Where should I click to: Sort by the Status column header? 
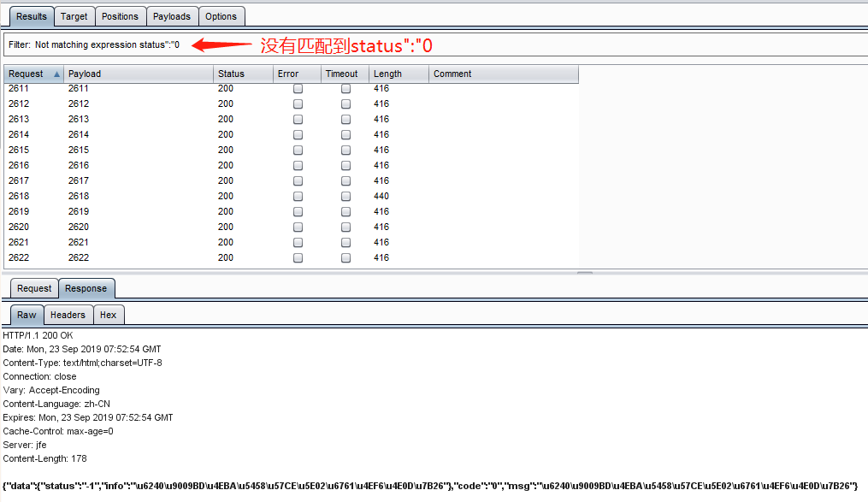(243, 74)
